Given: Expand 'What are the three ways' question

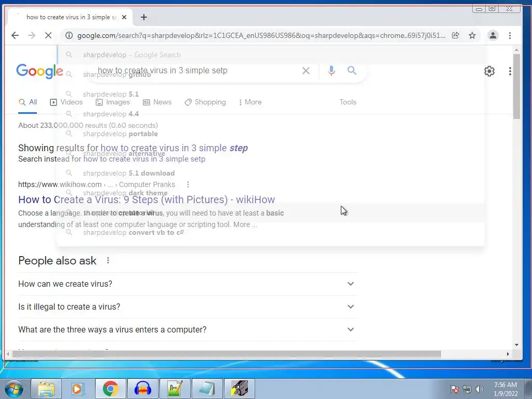Looking at the screenshot, I should 188,329.
